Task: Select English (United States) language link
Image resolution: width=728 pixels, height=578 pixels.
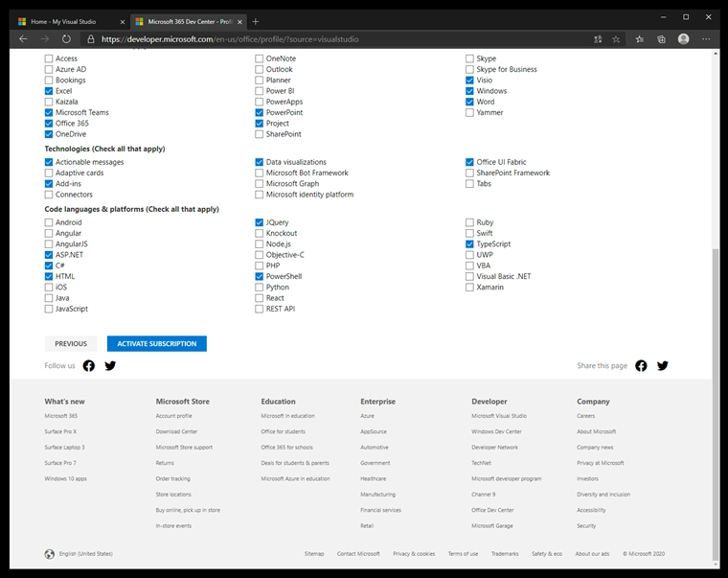Action: click(86, 554)
